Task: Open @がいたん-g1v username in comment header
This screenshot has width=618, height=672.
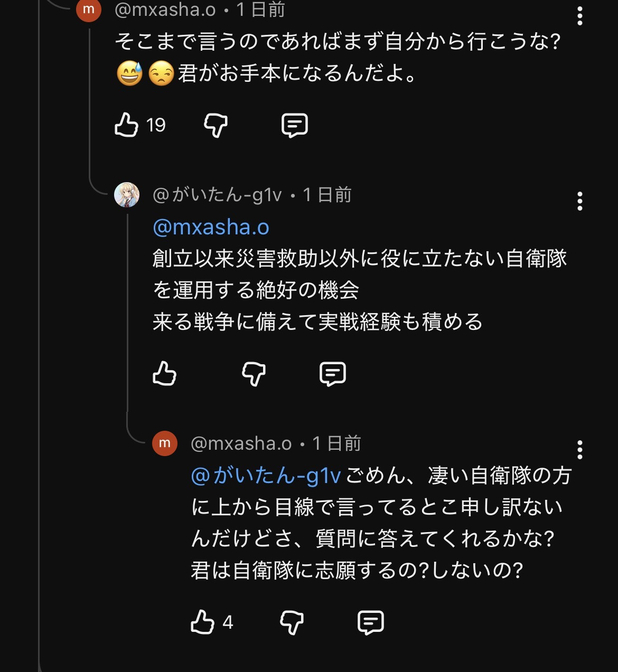Action: click(x=217, y=195)
